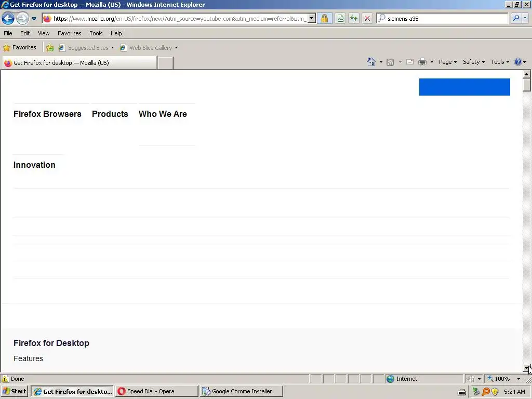The height and width of the screenshot is (399, 532).
Task: Open the Tools menu in menu bar
Action: [96, 33]
